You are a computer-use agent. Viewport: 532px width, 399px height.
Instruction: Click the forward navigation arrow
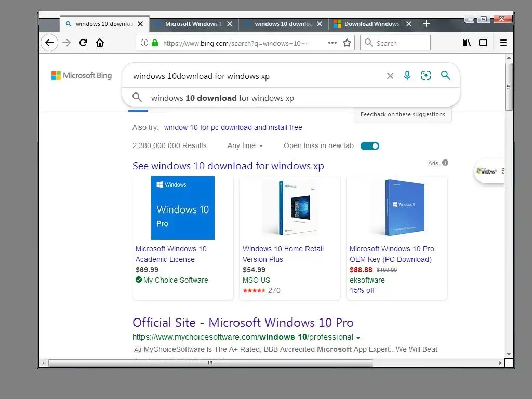click(66, 43)
